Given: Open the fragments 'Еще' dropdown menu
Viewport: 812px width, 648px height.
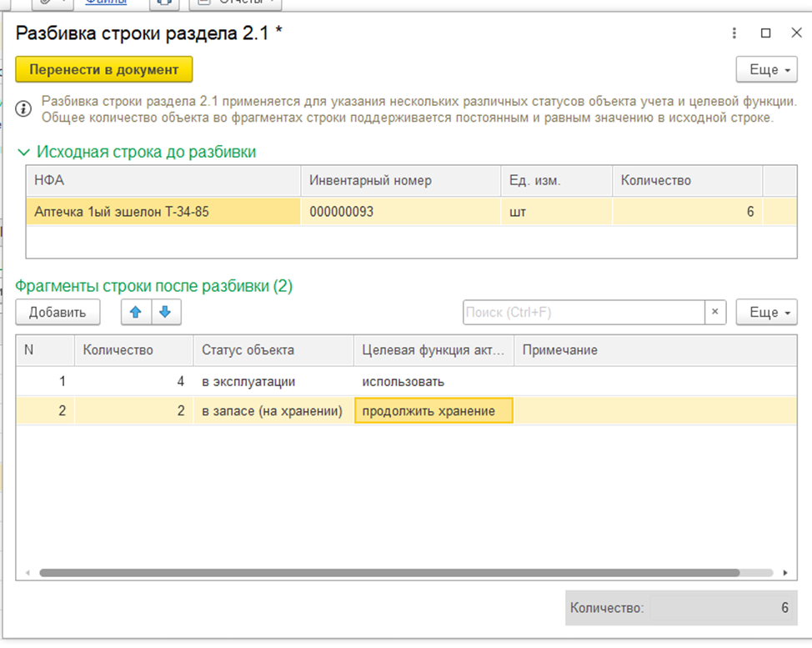Looking at the screenshot, I should [766, 313].
